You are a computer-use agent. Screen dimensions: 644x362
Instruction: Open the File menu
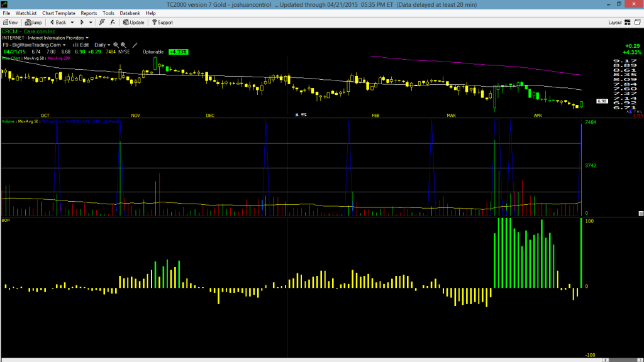6,13
